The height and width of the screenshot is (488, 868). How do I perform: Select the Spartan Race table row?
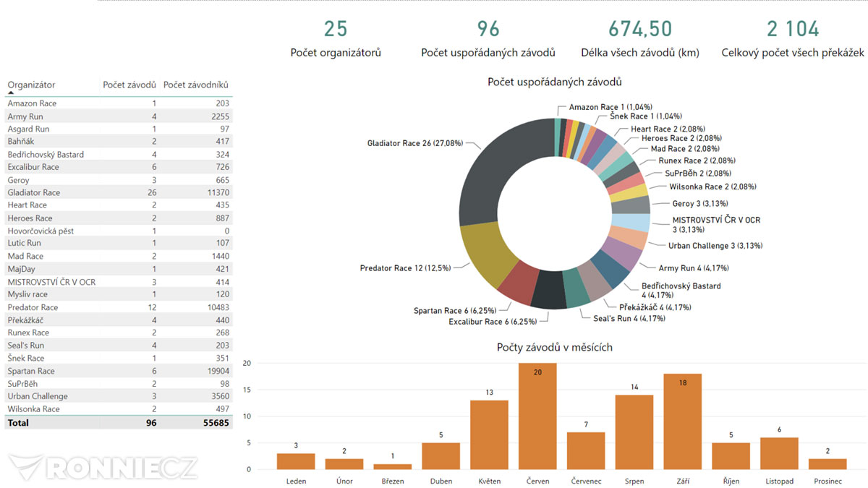pos(119,371)
